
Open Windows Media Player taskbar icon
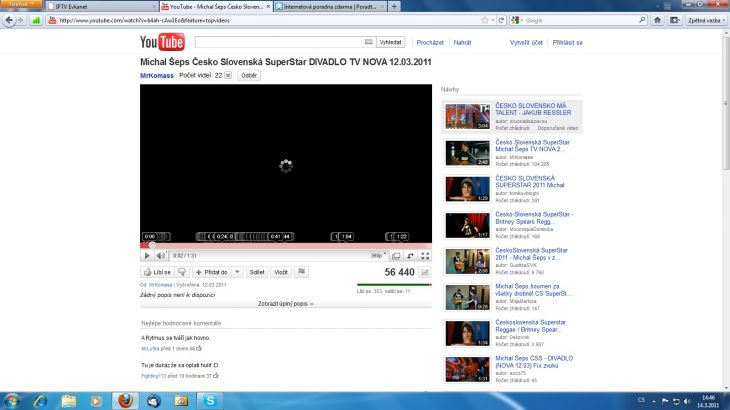click(x=96, y=401)
